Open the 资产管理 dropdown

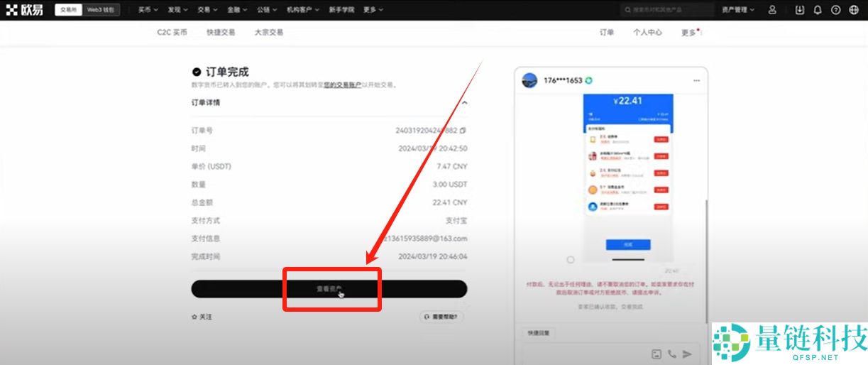click(738, 10)
